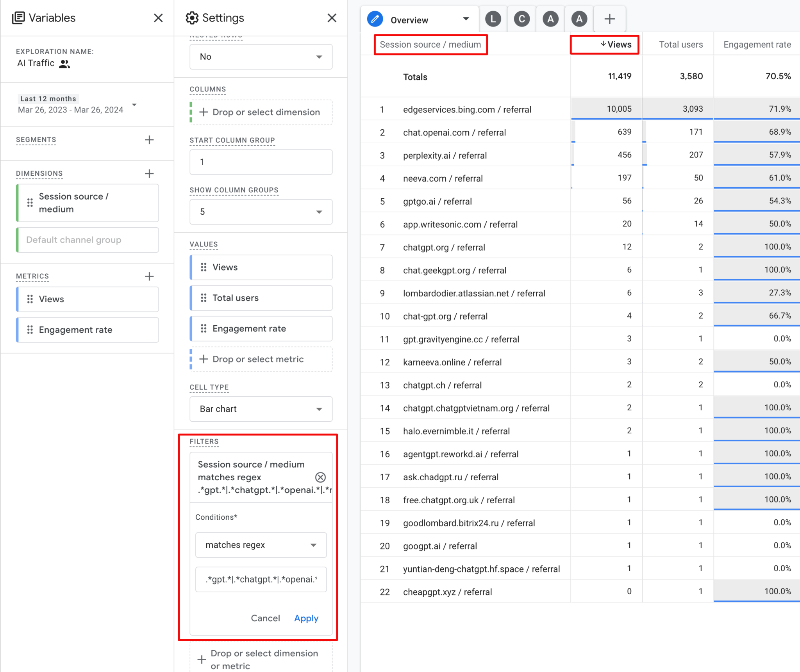Switch to the C tab
The width and height of the screenshot is (800, 672).
[522, 19]
